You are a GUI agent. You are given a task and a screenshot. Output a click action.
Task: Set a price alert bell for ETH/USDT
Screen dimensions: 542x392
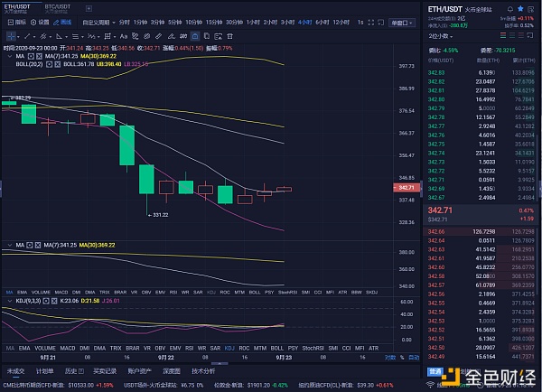click(509, 9)
